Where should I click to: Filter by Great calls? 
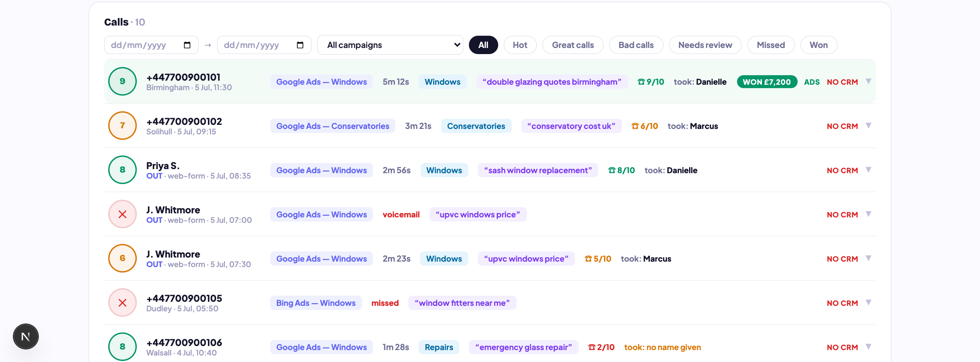573,45
